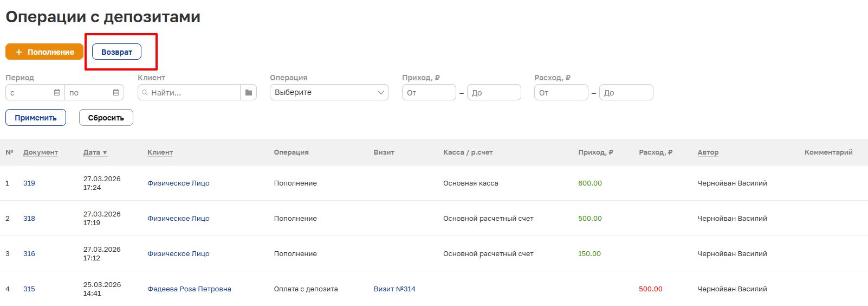Open calendar icon in period start field
The width and height of the screenshot is (868, 306).
[x=57, y=93]
